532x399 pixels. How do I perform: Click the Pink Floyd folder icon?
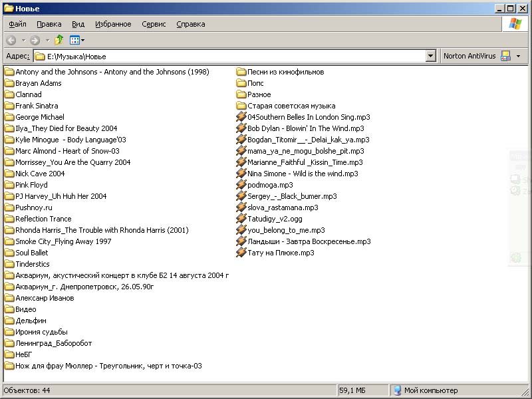tap(9, 185)
